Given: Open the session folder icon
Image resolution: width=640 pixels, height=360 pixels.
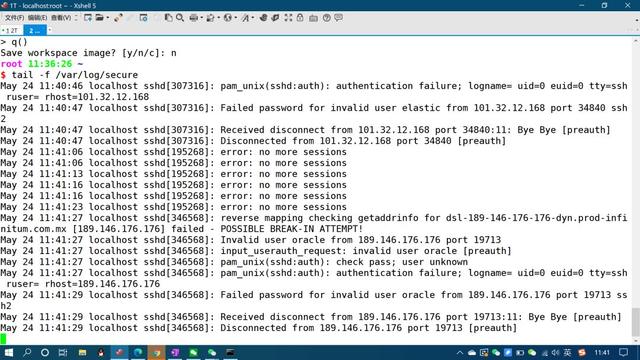Looking at the screenshot, I should (99, 18).
